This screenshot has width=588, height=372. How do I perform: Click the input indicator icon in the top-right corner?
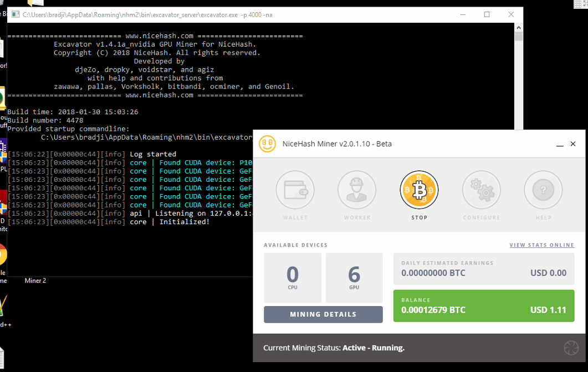click(x=577, y=5)
